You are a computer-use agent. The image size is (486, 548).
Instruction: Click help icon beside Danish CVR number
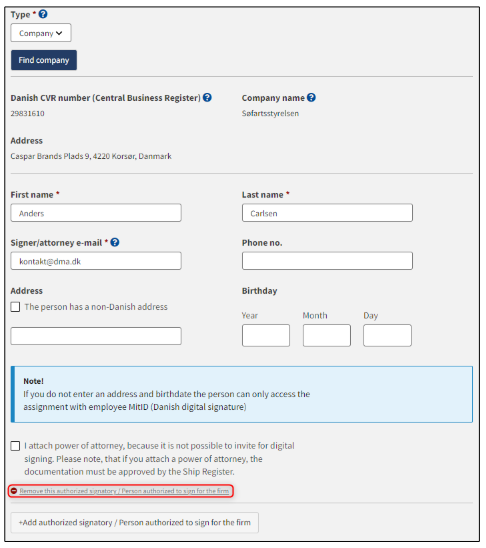click(x=207, y=98)
